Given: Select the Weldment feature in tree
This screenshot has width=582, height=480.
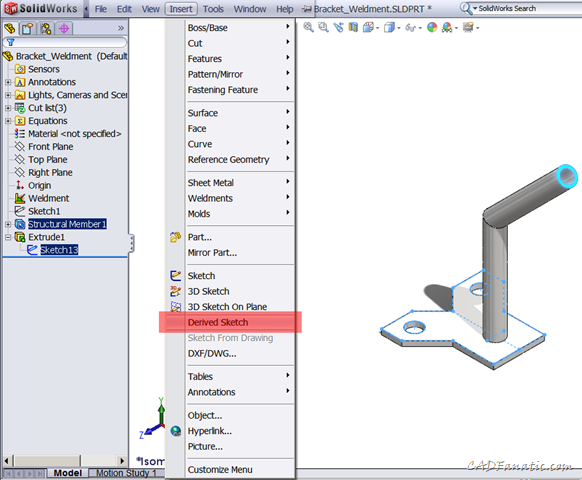Looking at the screenshot, I should tap(48, 198).
